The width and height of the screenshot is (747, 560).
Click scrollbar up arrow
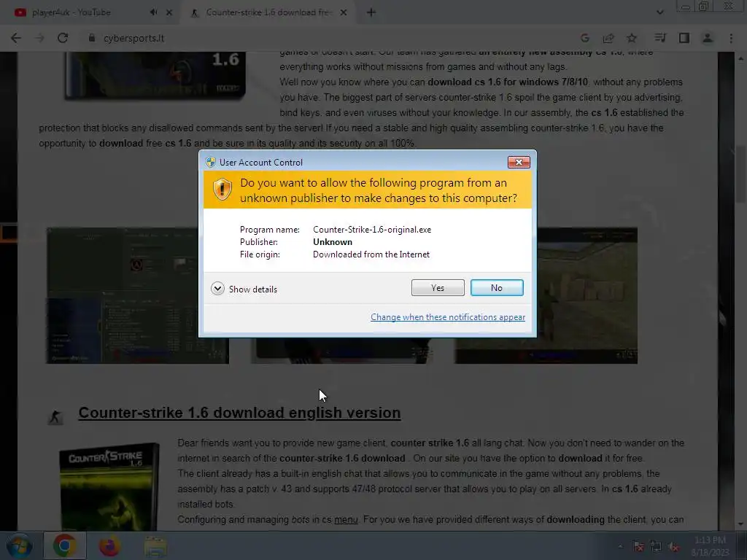740,58
